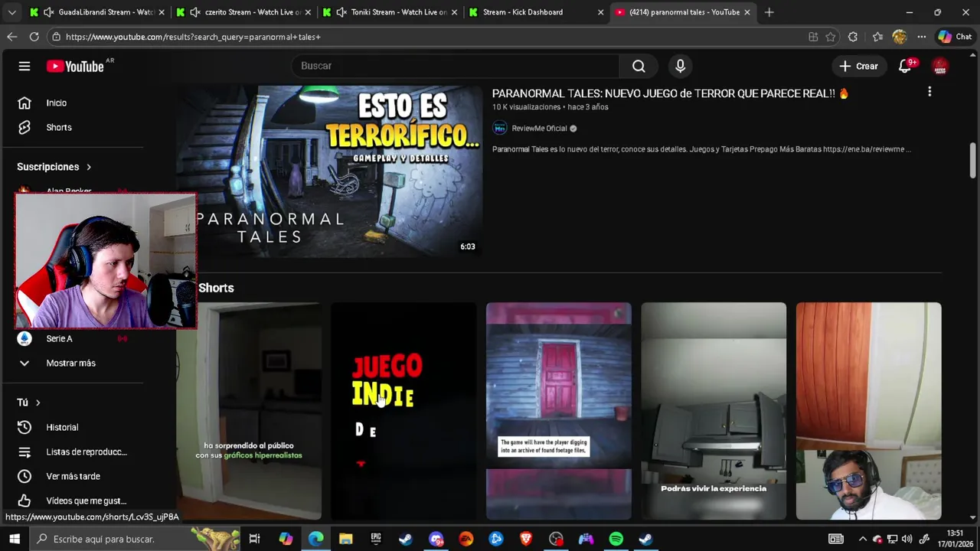
Task: Mute toggle on the czerito Stream tab
Action: click(x=194, y=12)
